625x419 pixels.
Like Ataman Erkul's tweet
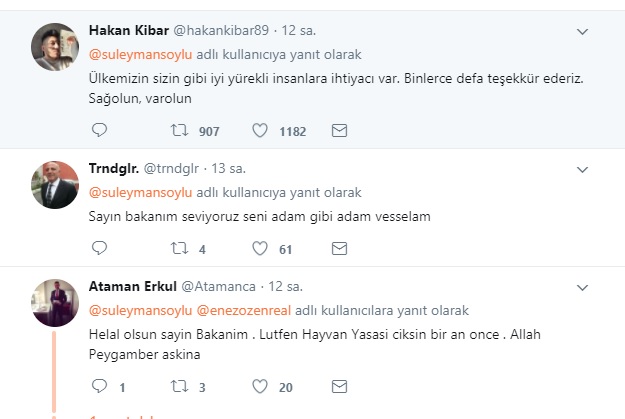(259, 386)
